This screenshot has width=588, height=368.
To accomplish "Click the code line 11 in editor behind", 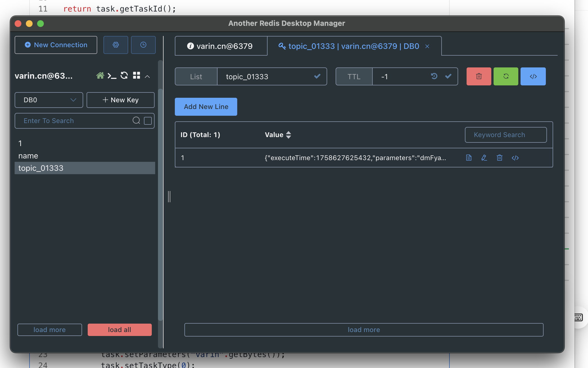I will pyautogui.click(x=119, y=9).
